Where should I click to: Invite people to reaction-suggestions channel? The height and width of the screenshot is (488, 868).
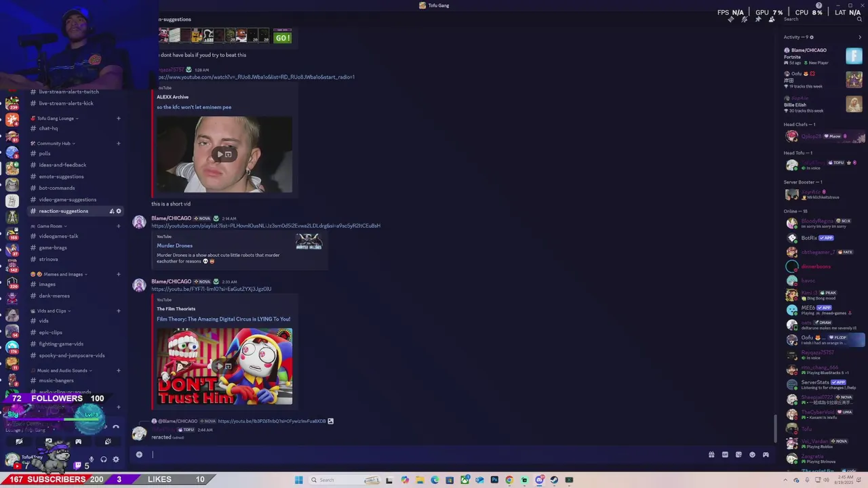click(x=111, y=211)
